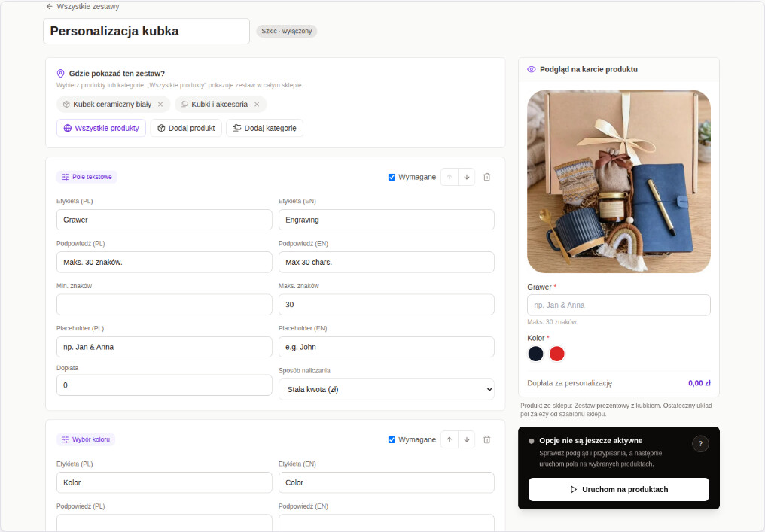Click Placeholder (EN) field e.g. John

[x=386, y=347]
